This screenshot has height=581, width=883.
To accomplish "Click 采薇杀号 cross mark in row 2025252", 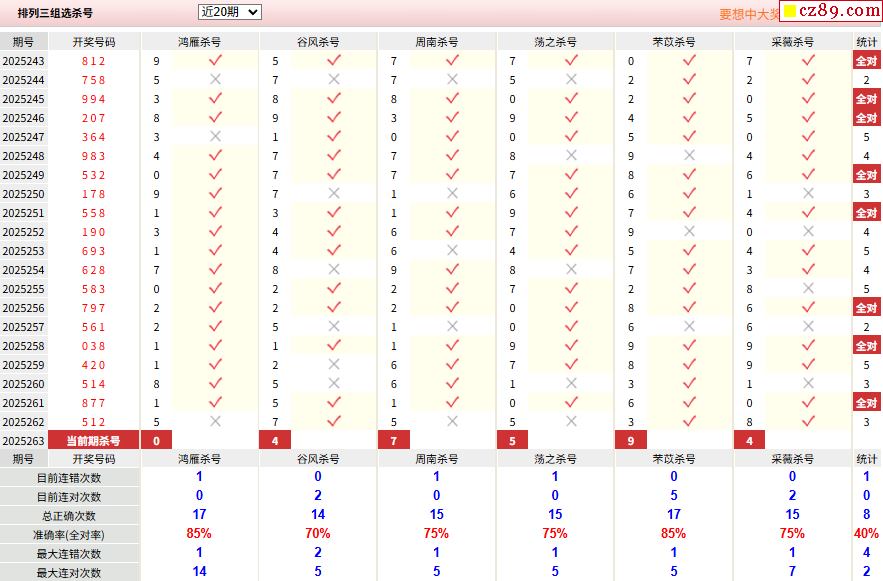I will (808, 231).
